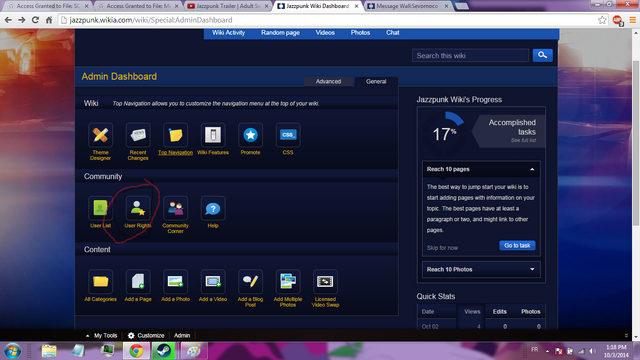The height and width of the screenshot is (360, 640).
Task: Open Steam from the taskbar
Action: (163, 351)
